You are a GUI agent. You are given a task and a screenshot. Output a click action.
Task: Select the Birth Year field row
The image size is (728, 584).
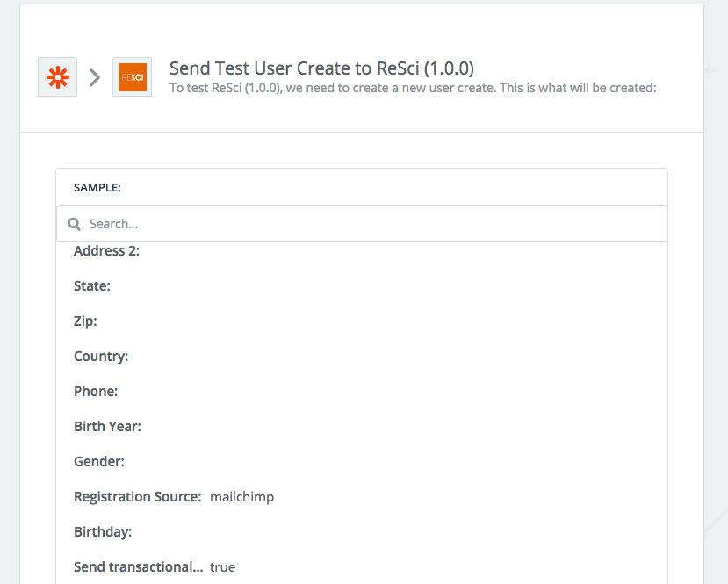(362, 427)
